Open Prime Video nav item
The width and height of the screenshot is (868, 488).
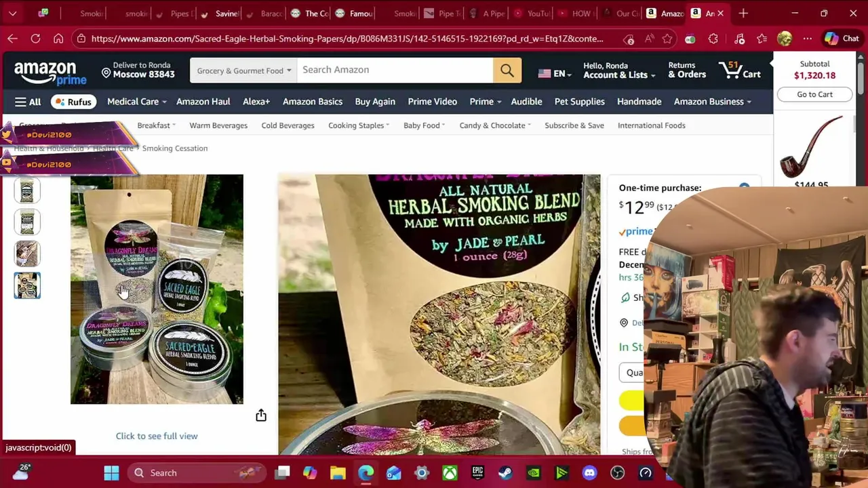click(432, 102)
